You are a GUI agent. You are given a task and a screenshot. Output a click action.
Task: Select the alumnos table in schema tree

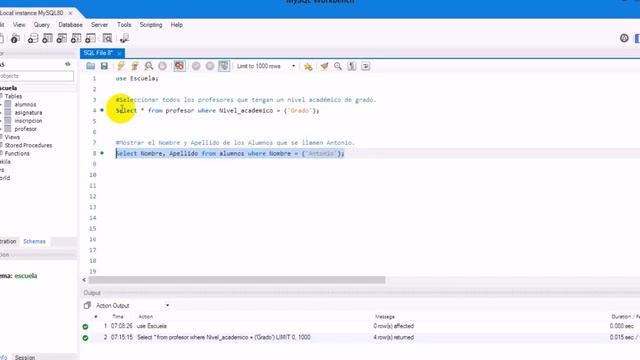pos(25,104)
